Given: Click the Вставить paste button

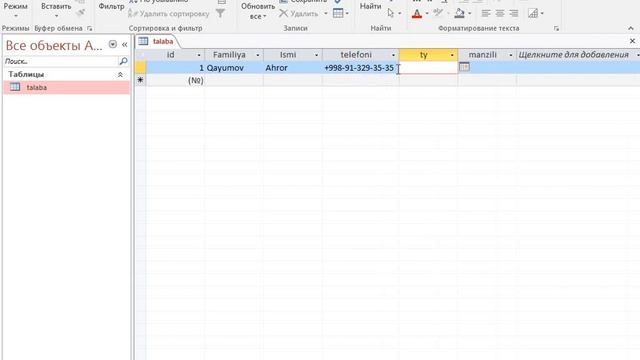Looking at the screenshot, I should 56,7.
